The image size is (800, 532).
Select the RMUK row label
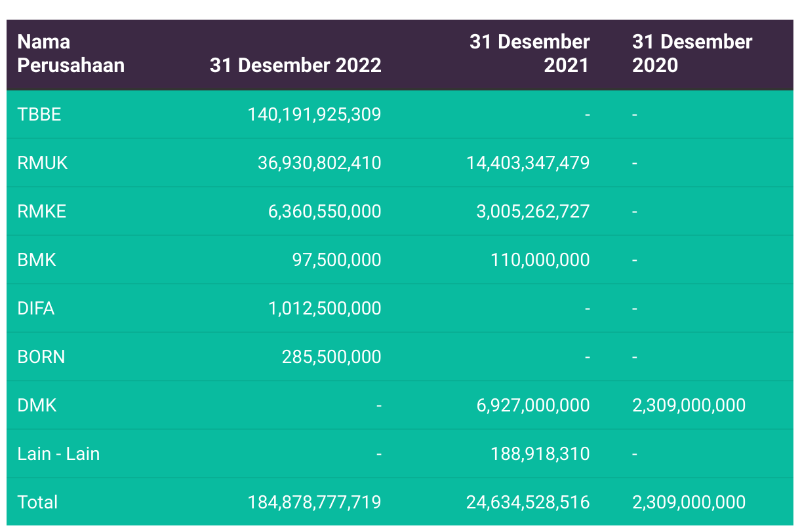[x=43, y=163]
